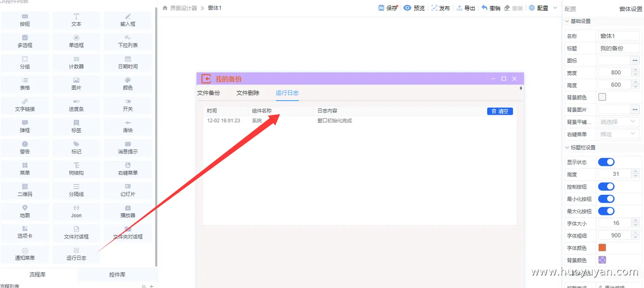Increase the 宽度 value stepper
Viewport: 644px width, 288px height.
(x=635, y=70)
